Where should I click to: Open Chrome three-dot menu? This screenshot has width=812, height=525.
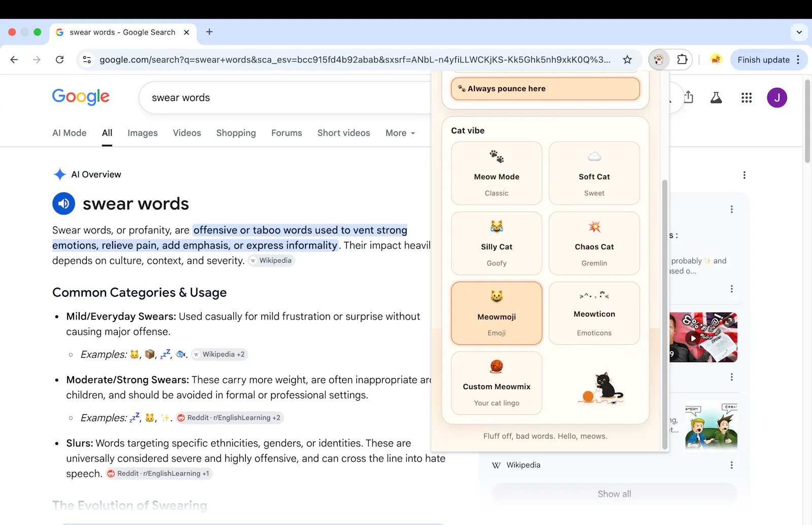click(798, 60)
